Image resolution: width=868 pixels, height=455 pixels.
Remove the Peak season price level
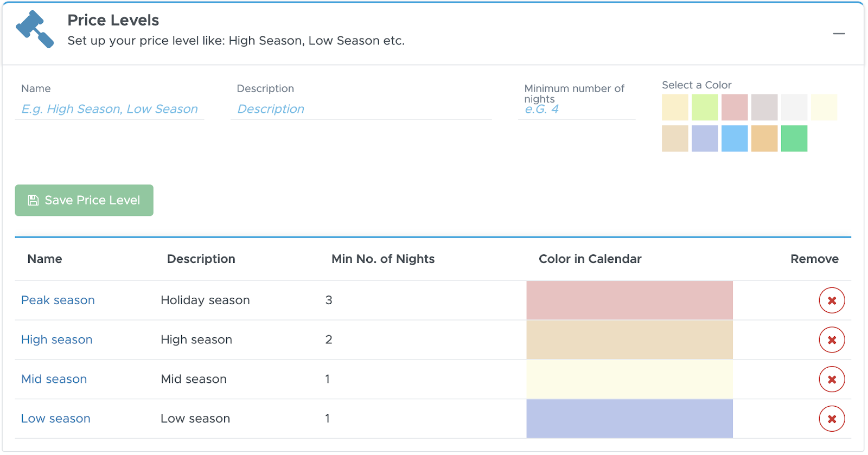[832, 300]
